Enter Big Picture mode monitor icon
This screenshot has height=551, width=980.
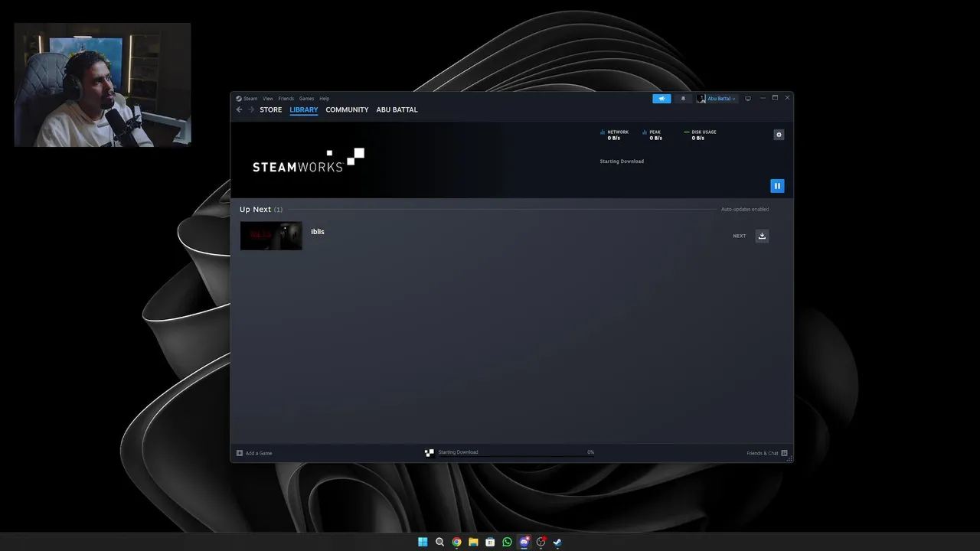coord(748,98)
